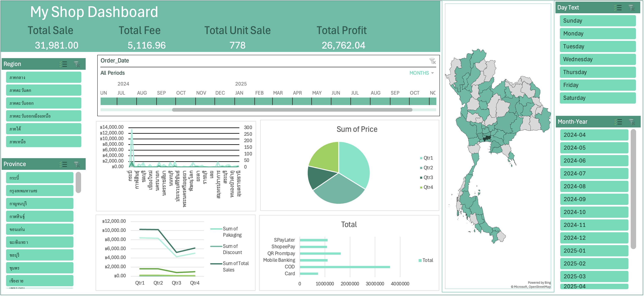
Task: Click the JAN 2025 timeline segment
Action: (x=244, y=101)
